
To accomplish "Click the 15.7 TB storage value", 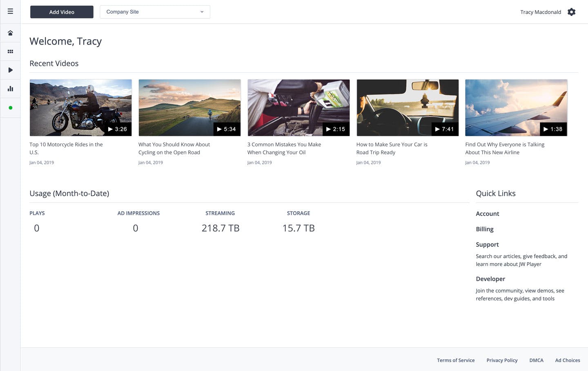I will click(298, 228).
